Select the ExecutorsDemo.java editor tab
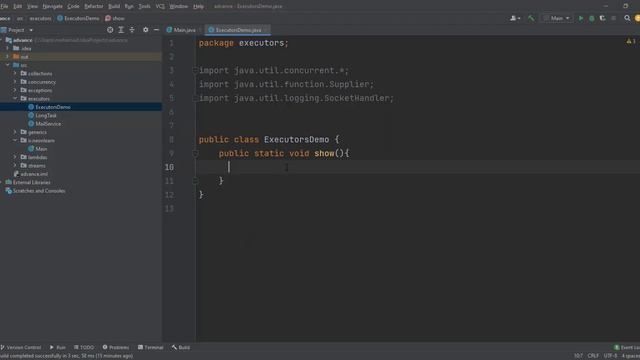This screenshot has height=360, width=640. [238, 30]
